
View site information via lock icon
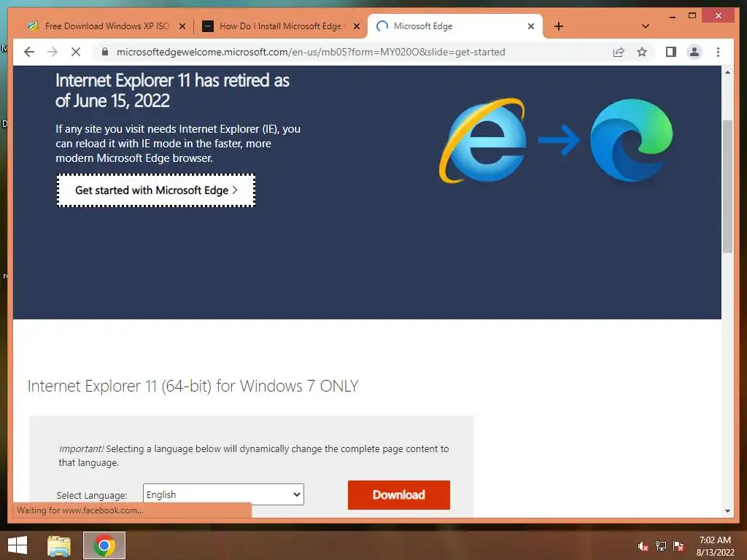(x=105, y=52)
